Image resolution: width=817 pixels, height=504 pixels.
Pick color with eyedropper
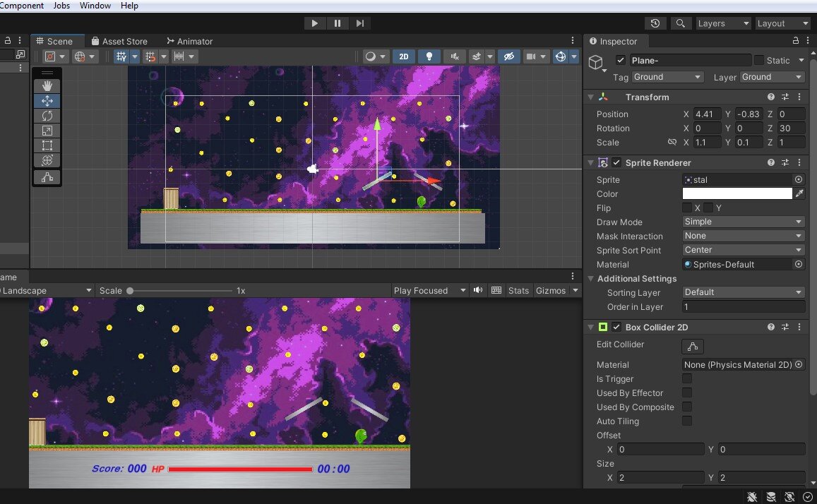(x=799, y=193)
